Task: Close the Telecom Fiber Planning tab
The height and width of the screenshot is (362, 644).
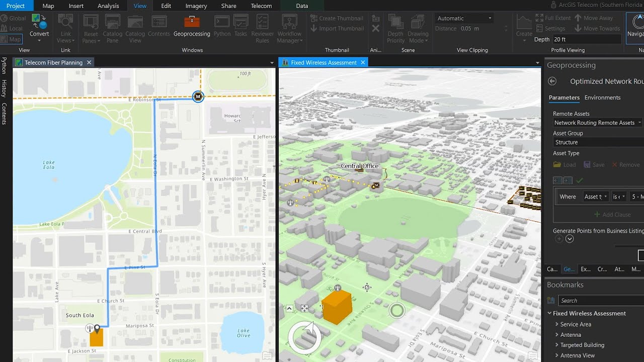Action: click(89, 62)
